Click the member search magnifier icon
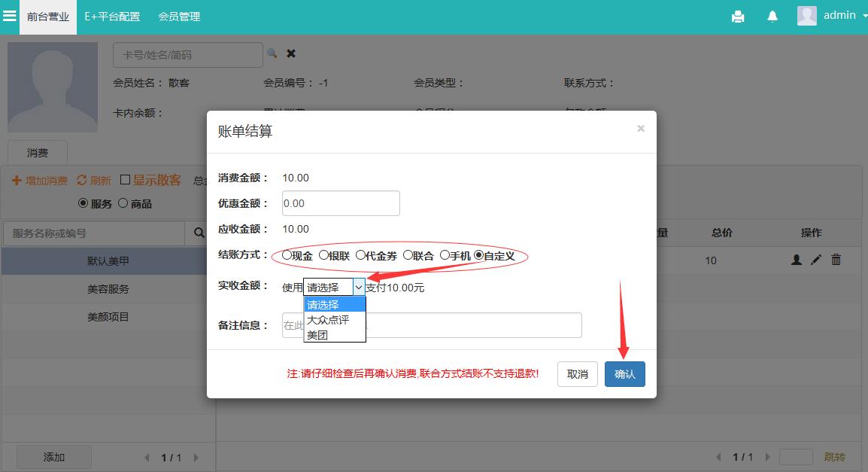868x472 pixels. pyautogui.click(x=272, y=54)
